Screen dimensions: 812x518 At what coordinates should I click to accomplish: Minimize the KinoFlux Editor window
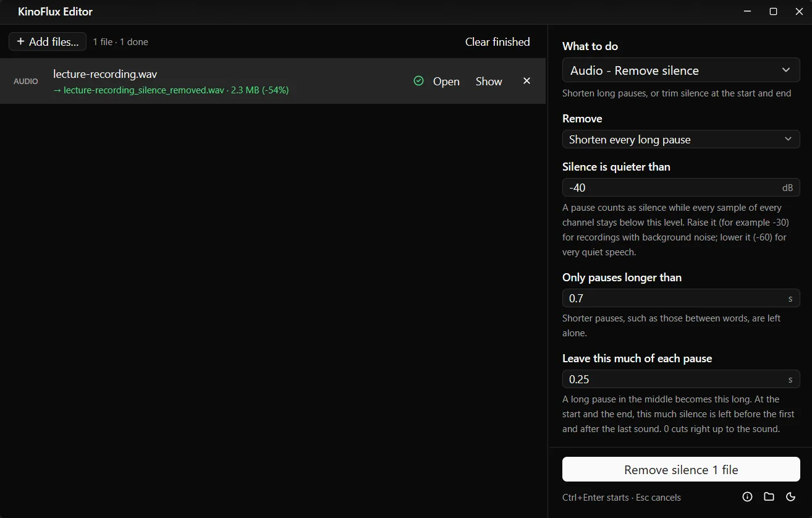748,12
